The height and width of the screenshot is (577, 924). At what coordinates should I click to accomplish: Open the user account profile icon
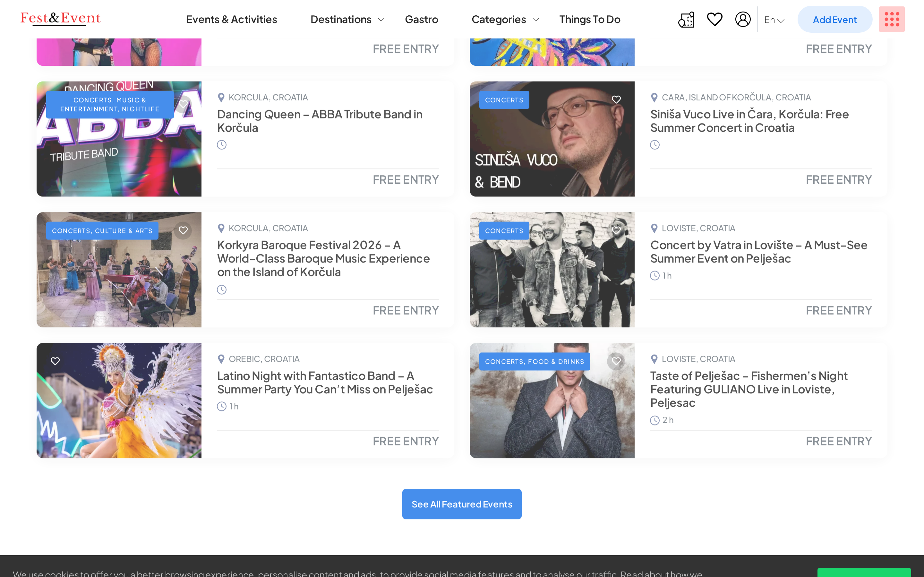click(x=743, y=19)
